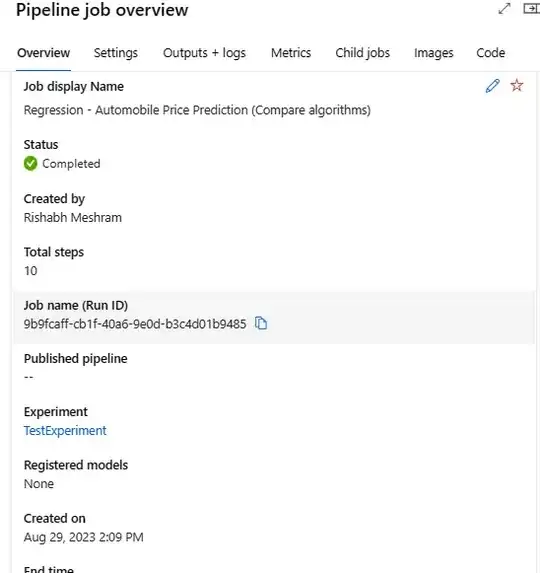This screenshot has height=573, width=540.
Task: Click the Run ID value 9b9fcaff-cb1f-40a6
Action: tap(135, 324)
